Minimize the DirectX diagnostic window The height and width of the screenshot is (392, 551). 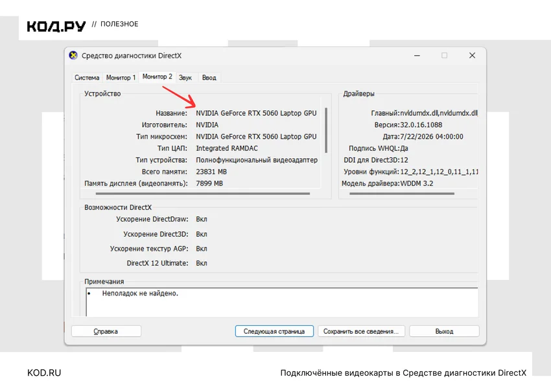tap(417, 56)
